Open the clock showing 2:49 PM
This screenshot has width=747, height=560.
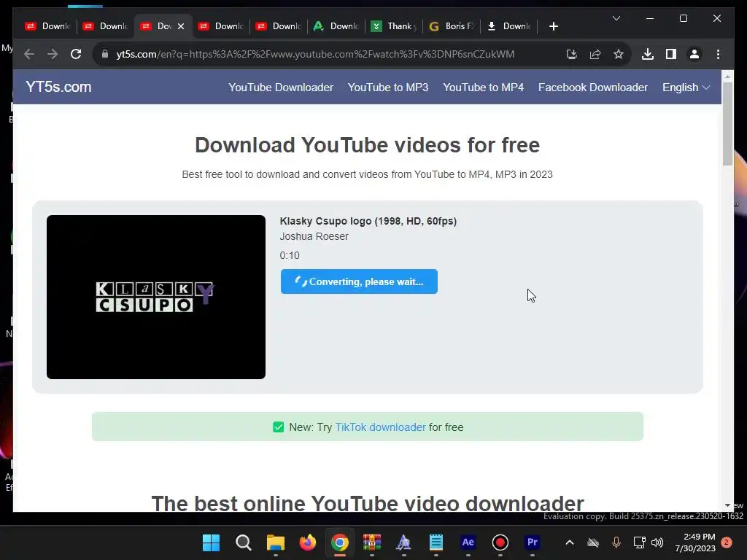[695, 542]
